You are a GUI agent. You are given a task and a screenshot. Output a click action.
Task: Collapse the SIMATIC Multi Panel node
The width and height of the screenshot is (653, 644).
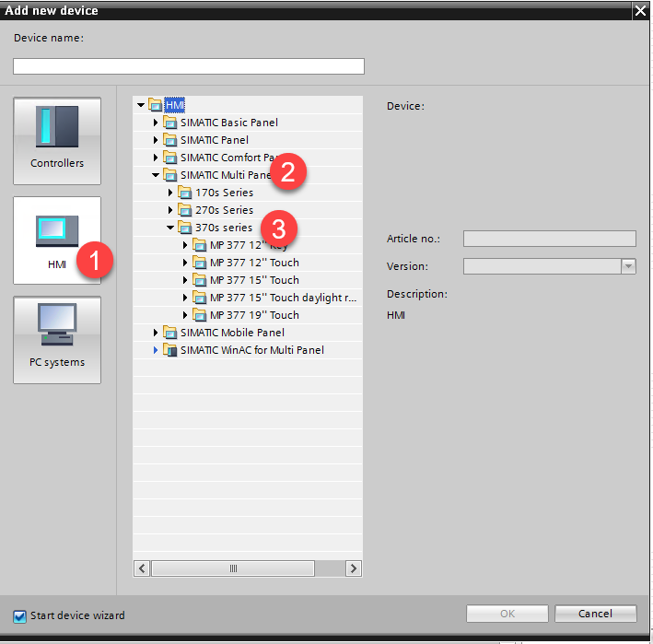click(x=156, y=175)
